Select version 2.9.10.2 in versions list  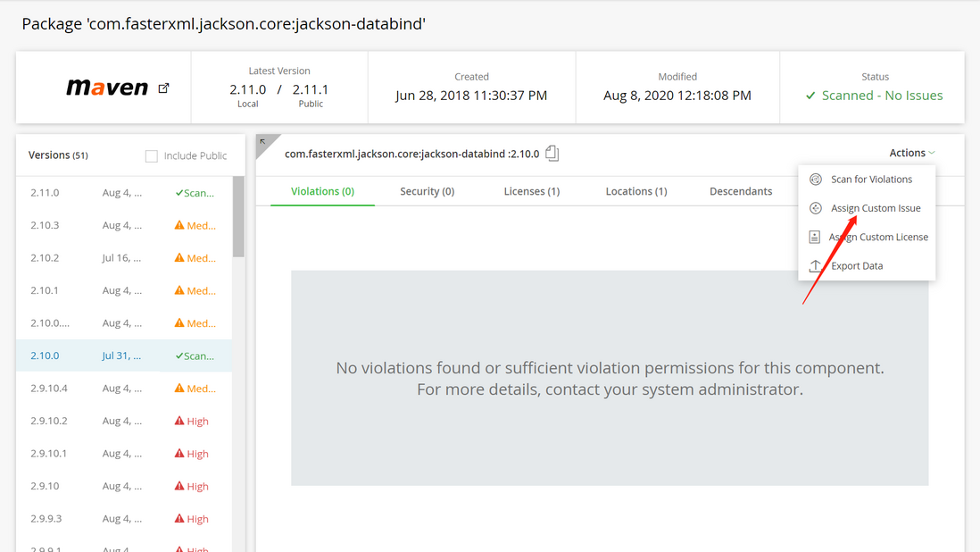click(x=124, y=421)
